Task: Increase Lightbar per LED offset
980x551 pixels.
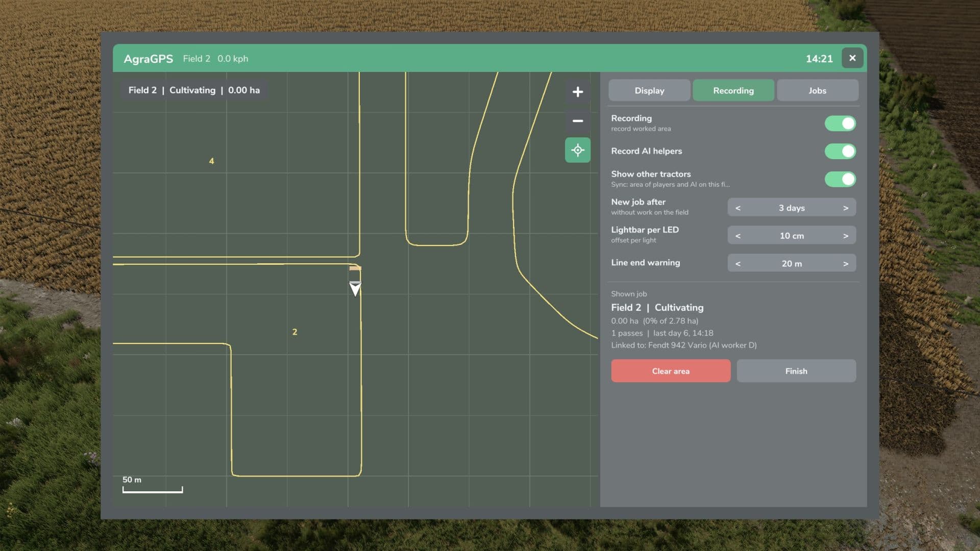Action: (x=845, y=236)
